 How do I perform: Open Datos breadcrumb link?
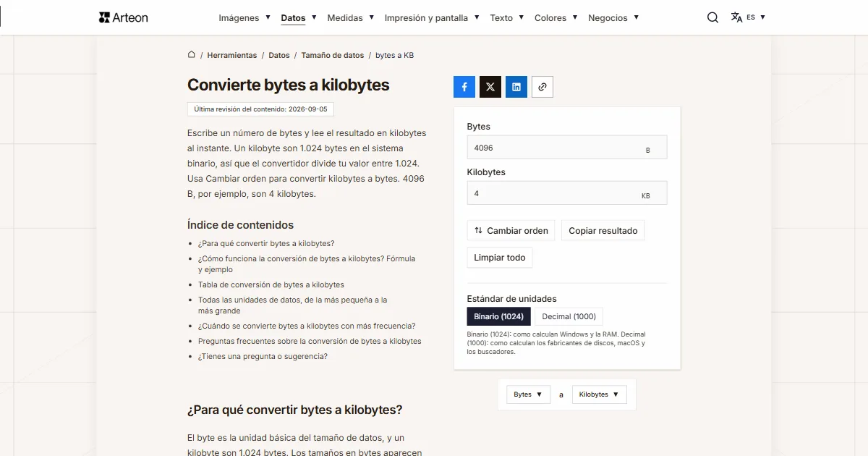[279, 55]
